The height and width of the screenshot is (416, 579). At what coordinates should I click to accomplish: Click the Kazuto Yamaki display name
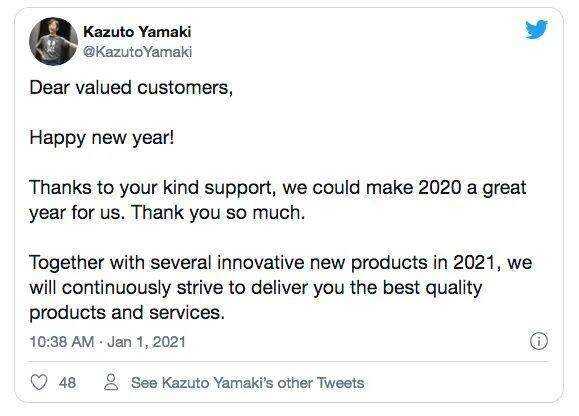tap(137, 32)
